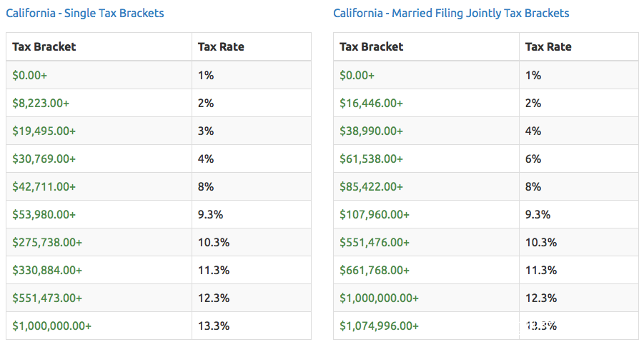Viewport: 644px width, 347px height.
Task: Choose the $275,738.00+ bracket entry
Action: click(x=47, y=242)
